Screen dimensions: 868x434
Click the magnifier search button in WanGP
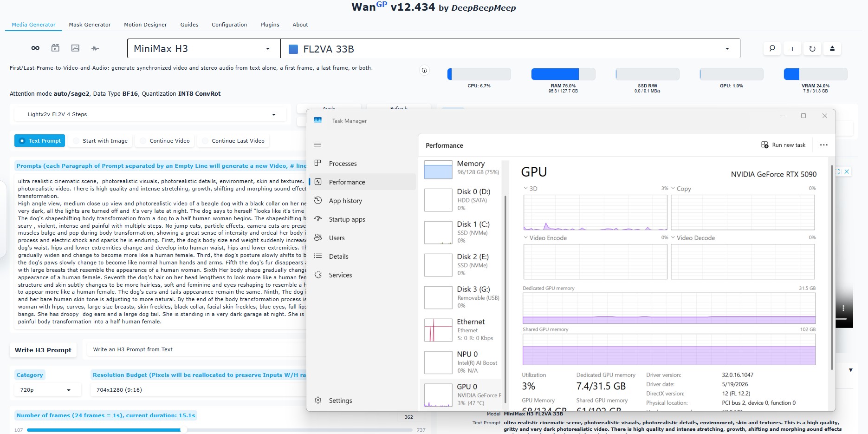772,48
